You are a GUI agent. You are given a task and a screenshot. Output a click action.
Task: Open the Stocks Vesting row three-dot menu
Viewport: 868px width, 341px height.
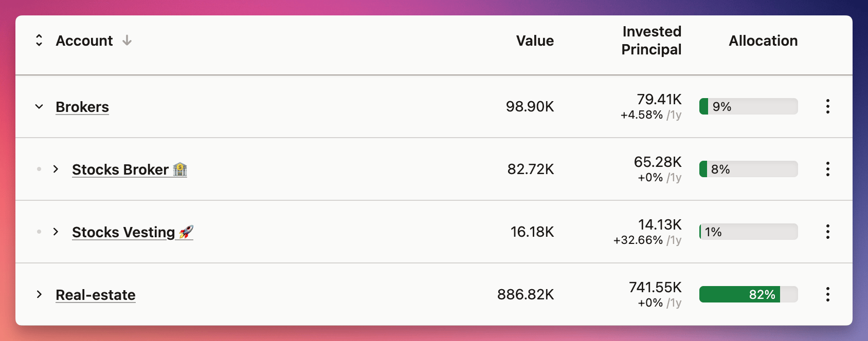(827, 232)
